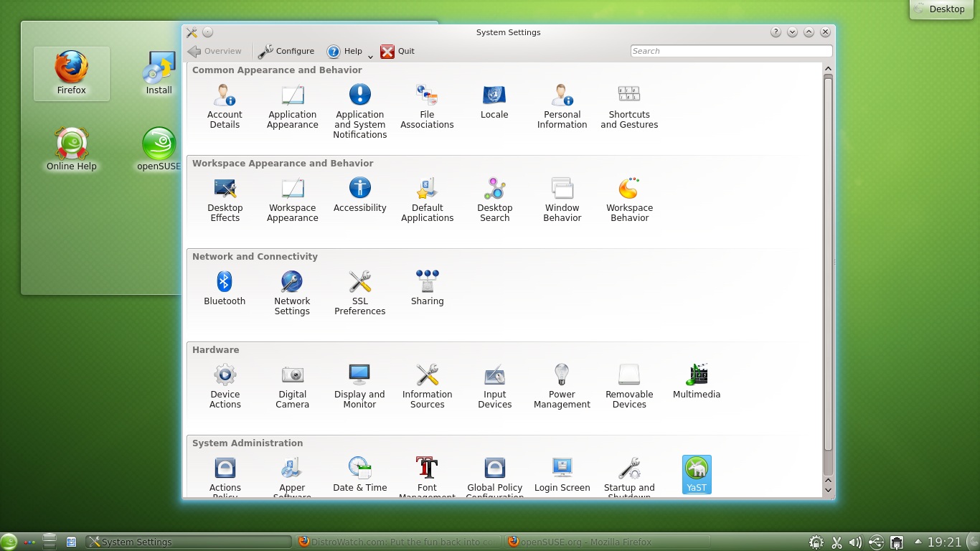Click the scroll down arrow of settings list
The image size is (980, 551).
point(828,491)
